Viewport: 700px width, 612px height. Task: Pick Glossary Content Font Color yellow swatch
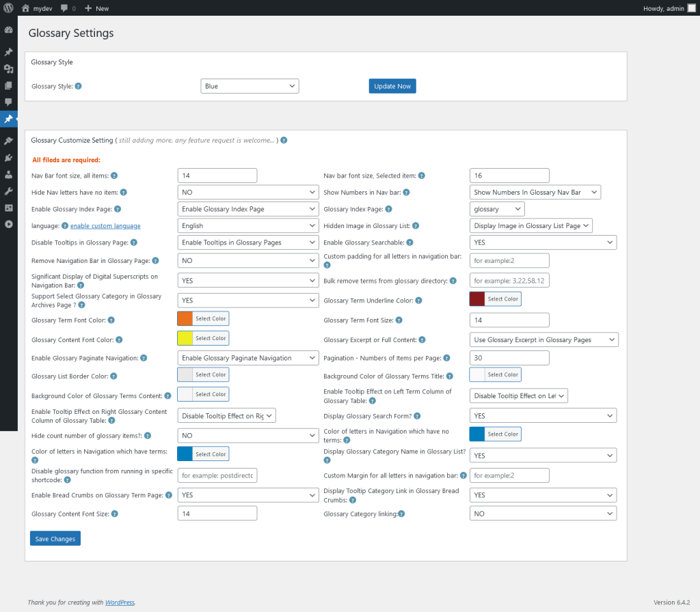tap(185, 338)
